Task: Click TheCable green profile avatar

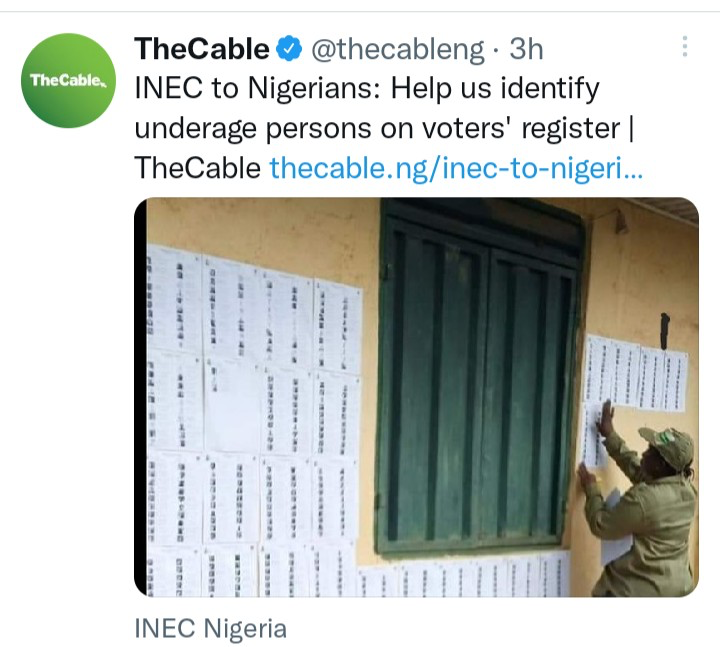Action: coord(68,80)
